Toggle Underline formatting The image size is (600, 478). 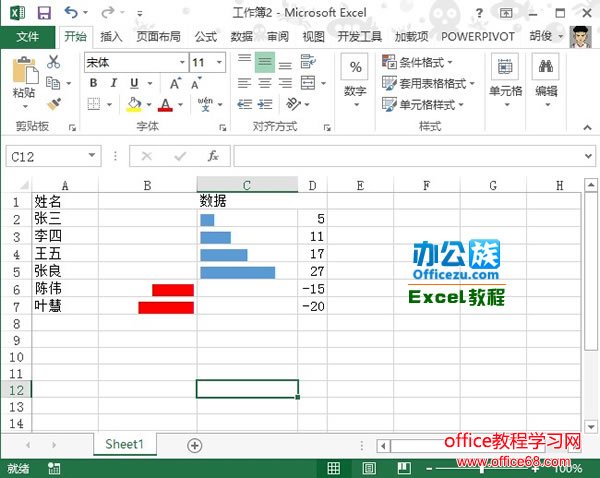point(134,83)
